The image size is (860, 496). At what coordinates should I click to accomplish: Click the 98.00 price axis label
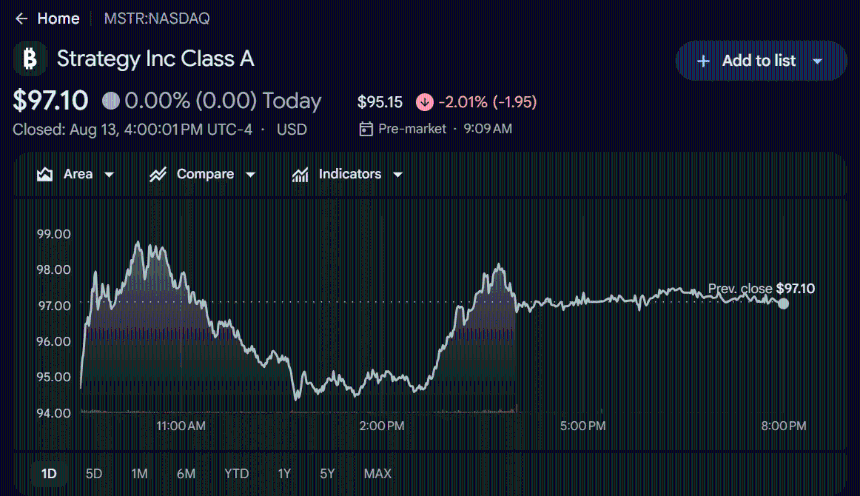[54, 270]
